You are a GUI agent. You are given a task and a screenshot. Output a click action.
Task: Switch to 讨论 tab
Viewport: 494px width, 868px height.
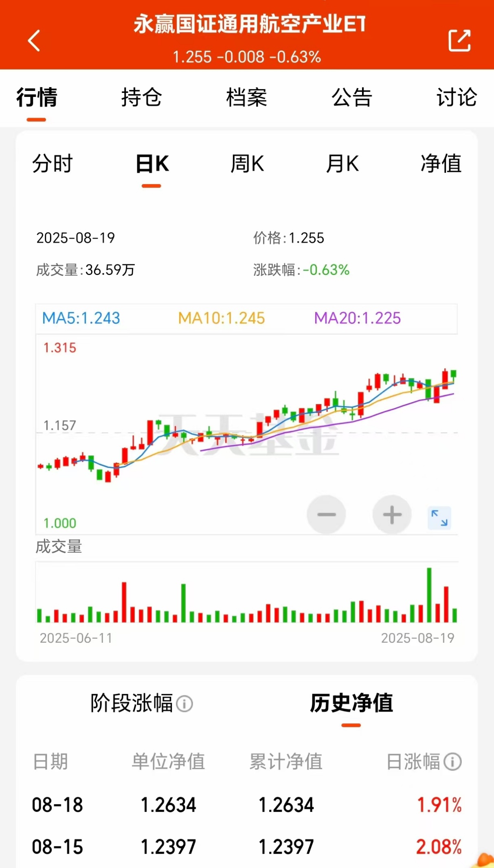(x=457, y=97)
